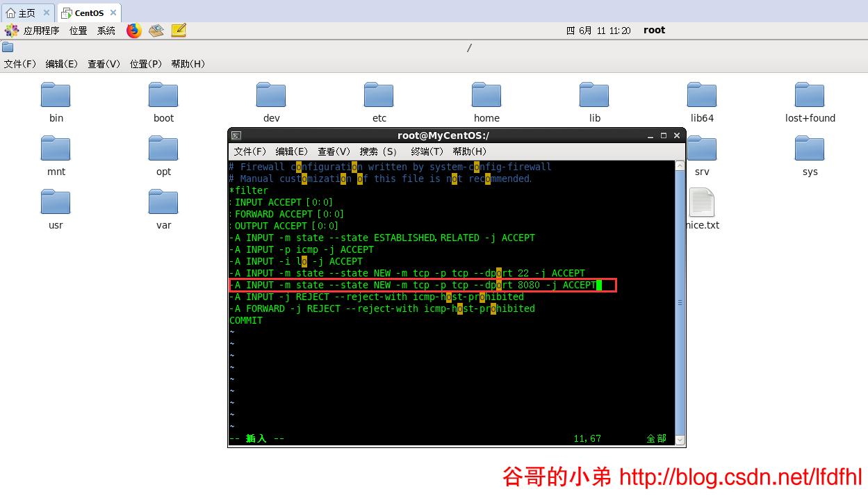
Task: Click the '-A INPUT -j REJECT' line
Action: pos(377,297)
